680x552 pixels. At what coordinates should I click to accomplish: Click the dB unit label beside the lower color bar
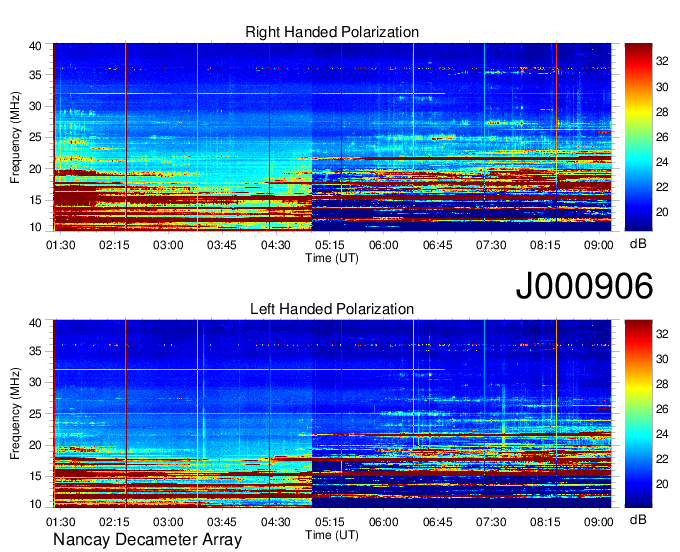coord(638,520)
